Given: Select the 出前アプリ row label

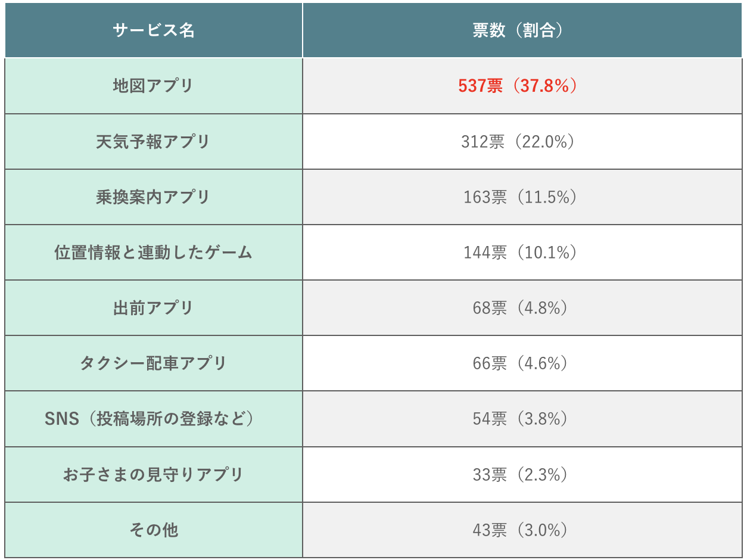Looking at the screenshot, I should click(154, 308).
